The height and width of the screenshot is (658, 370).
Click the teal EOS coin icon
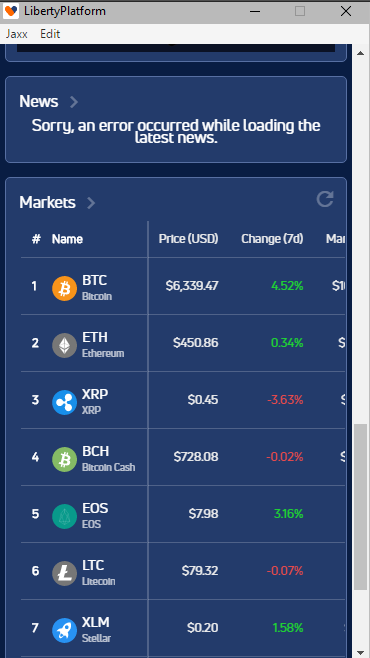tap(64, 517)
